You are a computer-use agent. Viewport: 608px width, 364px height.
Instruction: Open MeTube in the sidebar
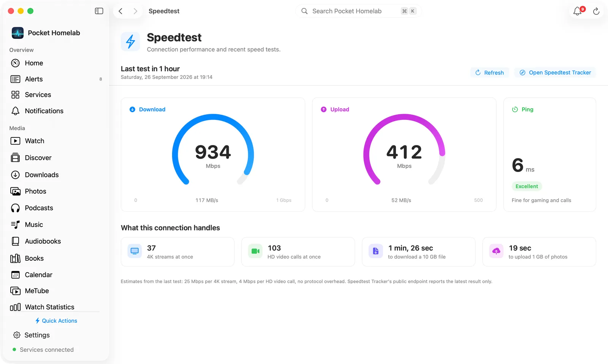pyautogui.click(x=56, y=291)
